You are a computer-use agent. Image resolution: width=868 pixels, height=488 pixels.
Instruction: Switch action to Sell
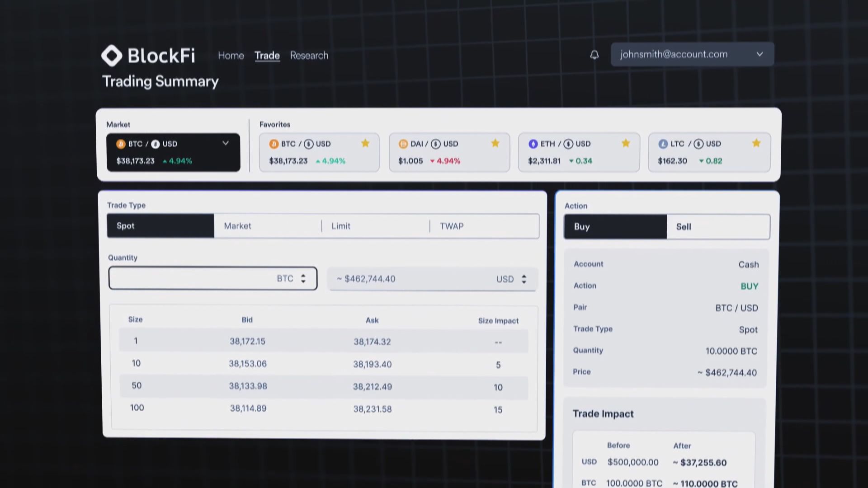click(x=718, y=227)
